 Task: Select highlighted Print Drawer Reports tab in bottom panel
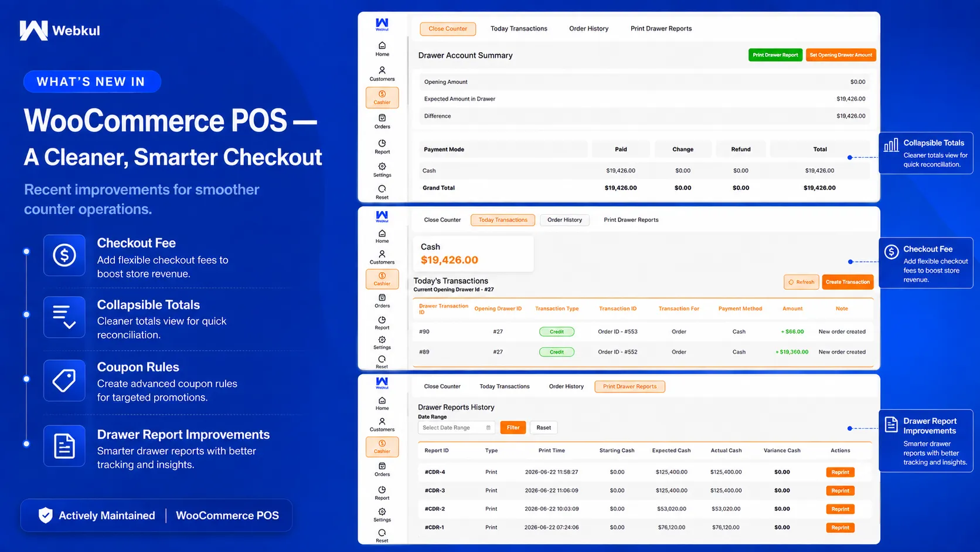coord(629,387)
